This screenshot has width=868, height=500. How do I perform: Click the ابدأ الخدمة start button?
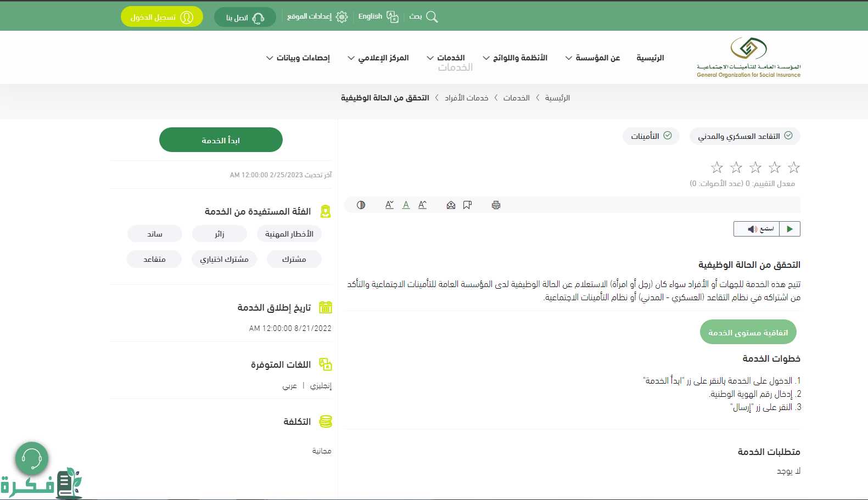tap(221, 140)
